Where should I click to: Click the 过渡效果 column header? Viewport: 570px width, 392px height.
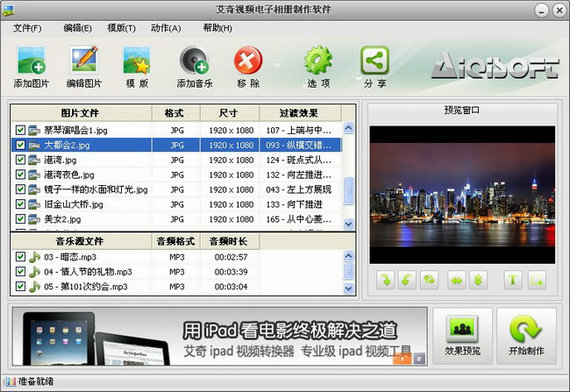300,113
